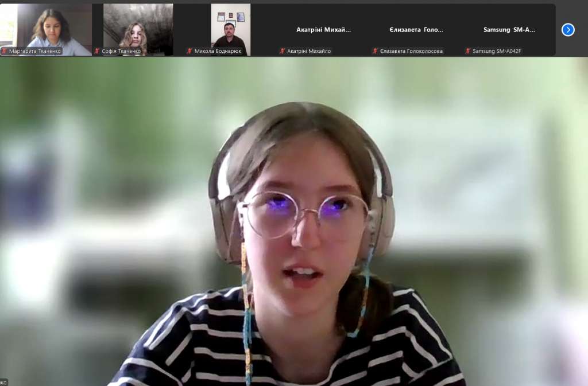Click muted mic icon beside Samsung SM-A042F
This screenshot has height=386, width=588.
point(467,51)
